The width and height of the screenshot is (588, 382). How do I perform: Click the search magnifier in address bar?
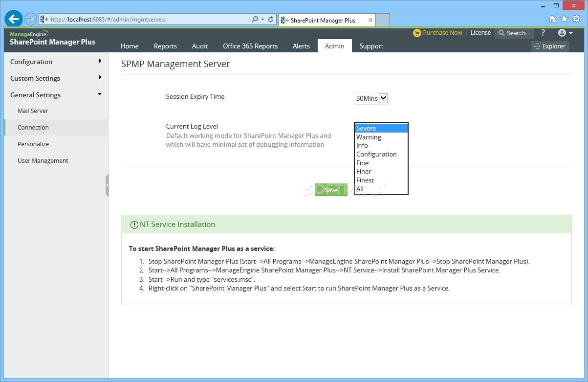pos(255,20)
